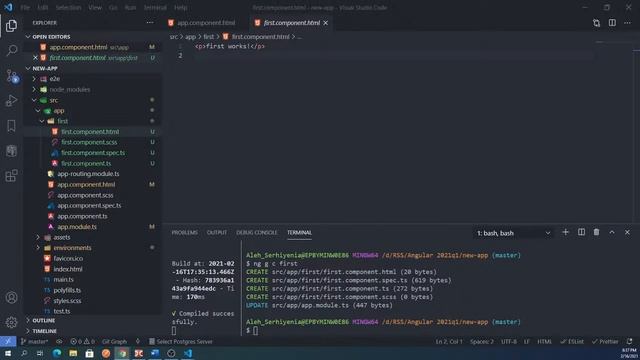Click master branch in status bar
This screenshot has height=360, width=640.
(35, 341)
